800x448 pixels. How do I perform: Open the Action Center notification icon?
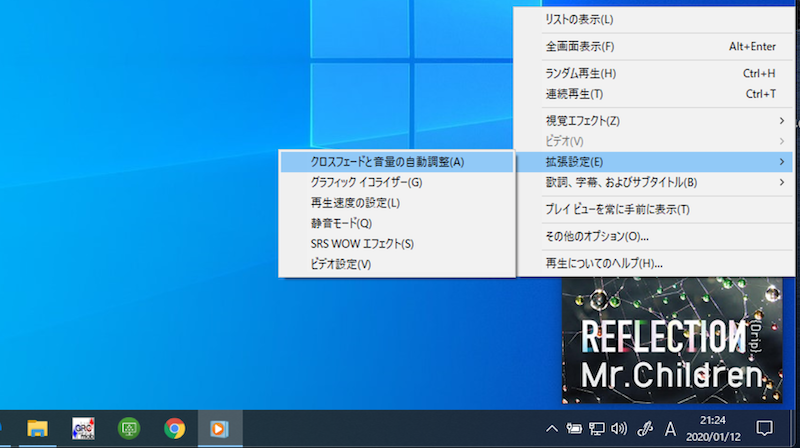(765, 428)
